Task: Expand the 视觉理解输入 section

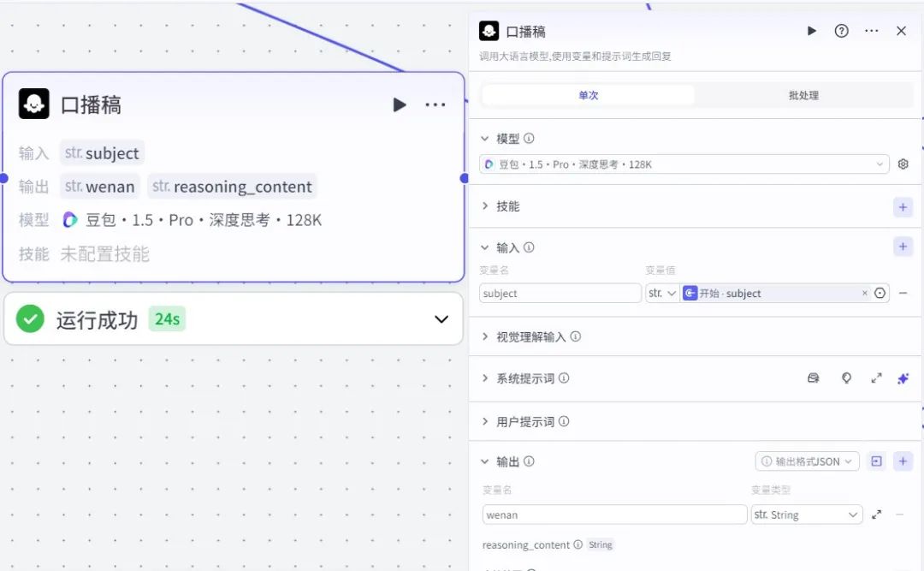Action: pyautogui.click(x=485, y=336)
